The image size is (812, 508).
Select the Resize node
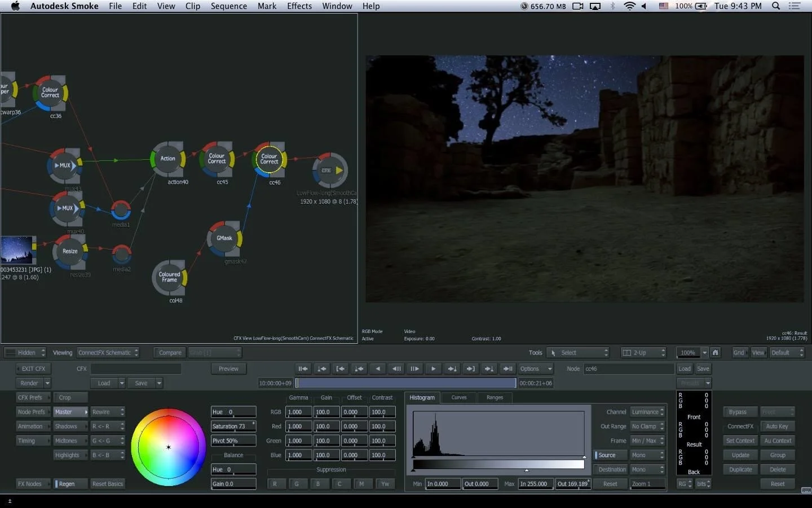coord(70,251)
